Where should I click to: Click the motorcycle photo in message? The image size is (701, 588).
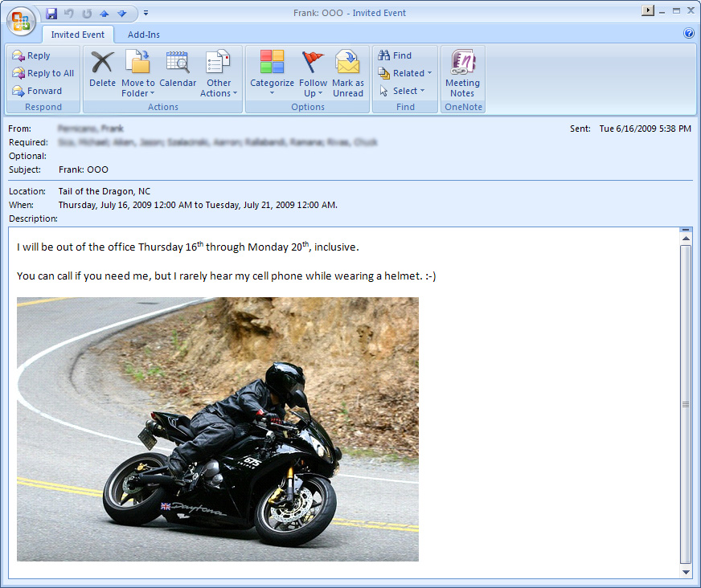tap(218, 429)
